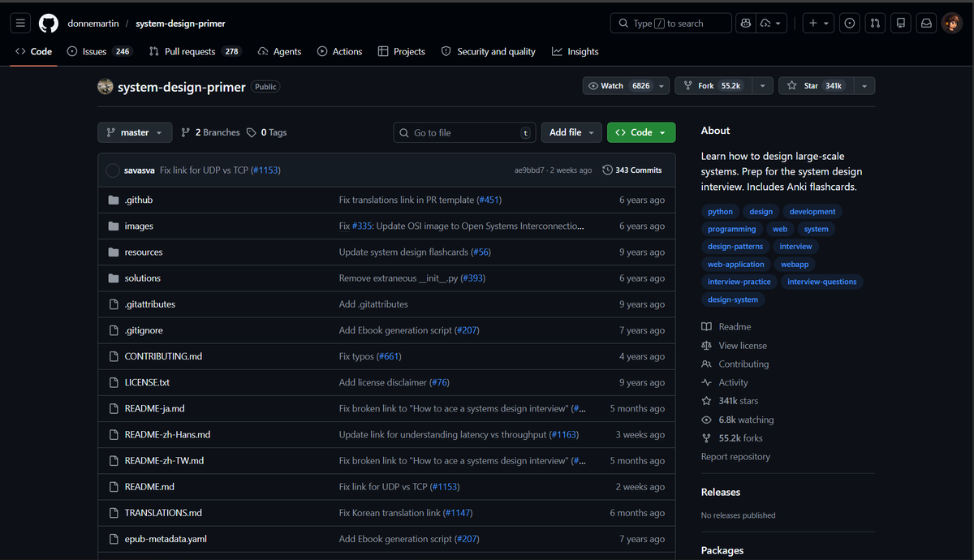Switch to the Pull requests tab

(x=195, y=51)
